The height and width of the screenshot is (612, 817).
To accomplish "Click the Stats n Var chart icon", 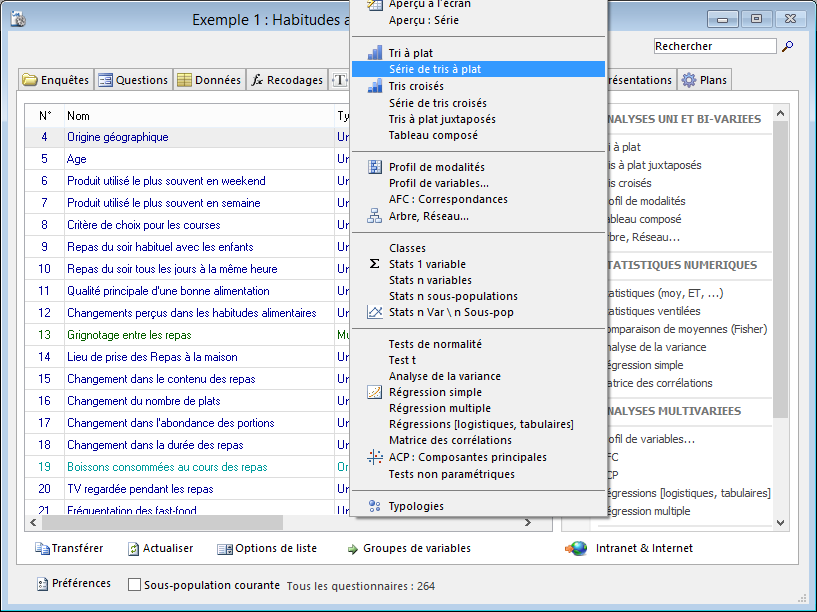I will [375, 312].
